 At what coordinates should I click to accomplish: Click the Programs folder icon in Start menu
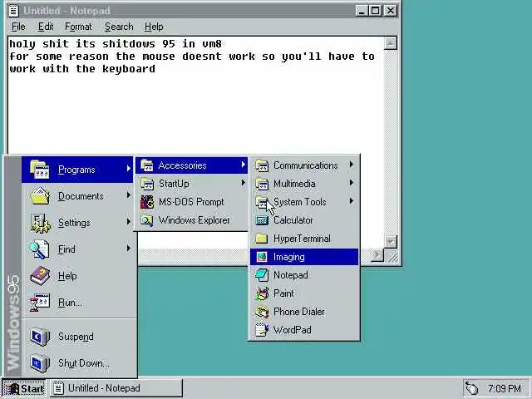(40, 170)
